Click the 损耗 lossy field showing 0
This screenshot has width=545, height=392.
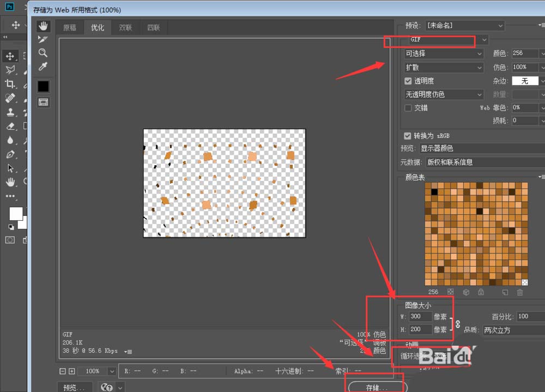point(525,120)
